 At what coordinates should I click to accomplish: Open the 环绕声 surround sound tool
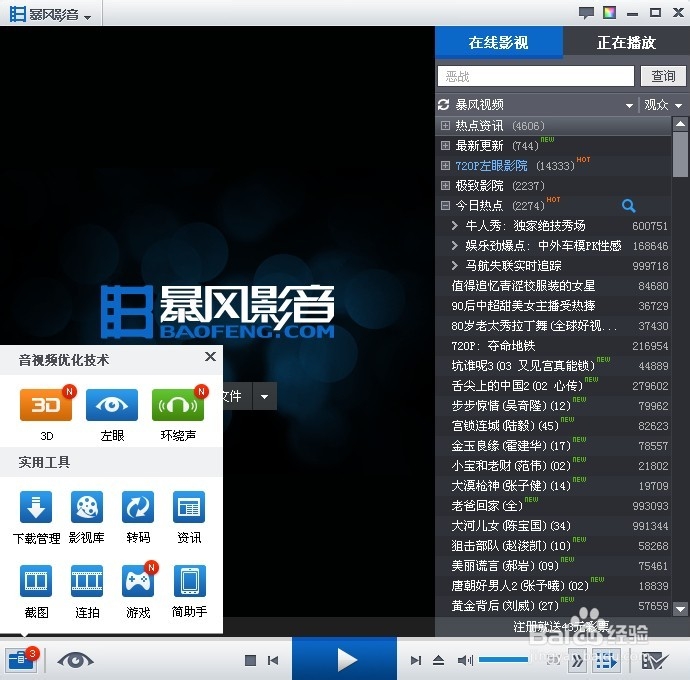(178, 404)
